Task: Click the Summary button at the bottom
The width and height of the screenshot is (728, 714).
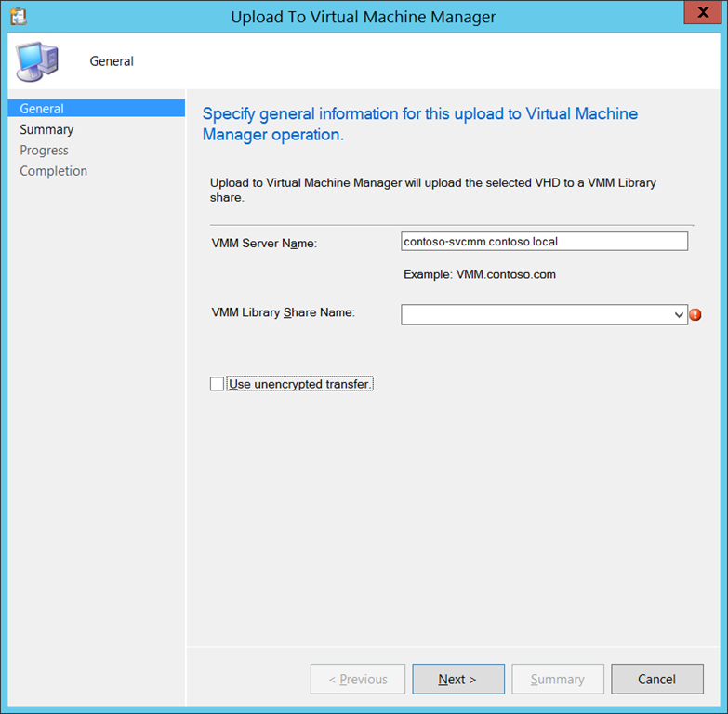Action: [x=558, y=679]
